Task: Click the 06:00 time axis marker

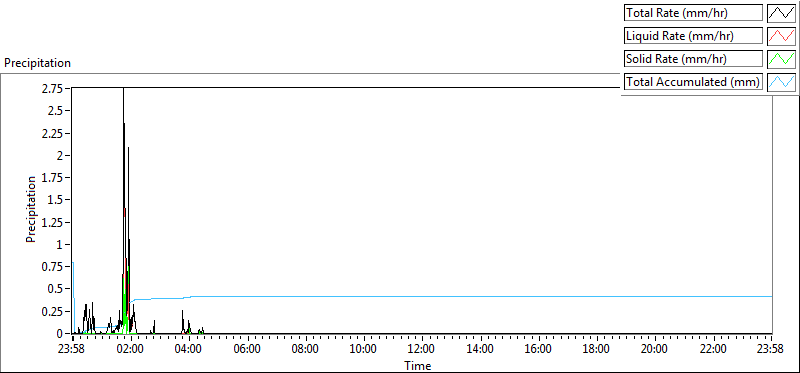Action: point(247,349)
